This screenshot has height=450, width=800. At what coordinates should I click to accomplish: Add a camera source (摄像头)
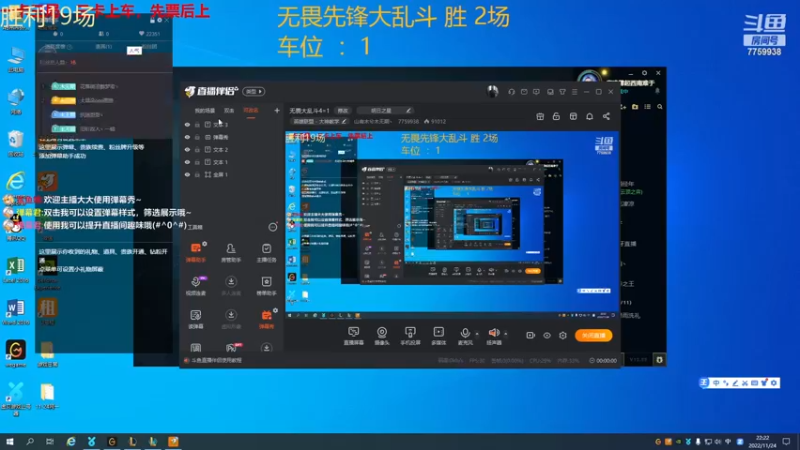point(382,336)
